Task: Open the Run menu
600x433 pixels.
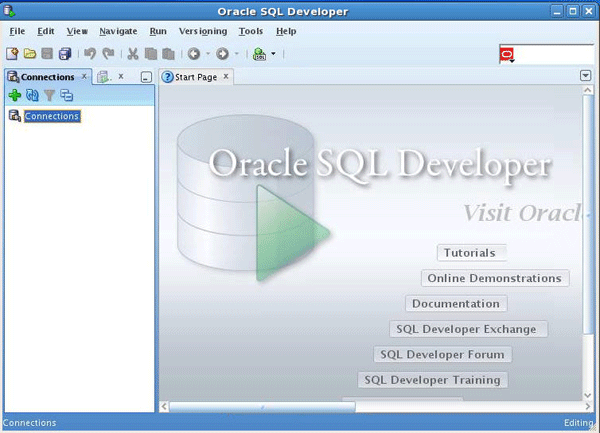Action: coord(158,31)
